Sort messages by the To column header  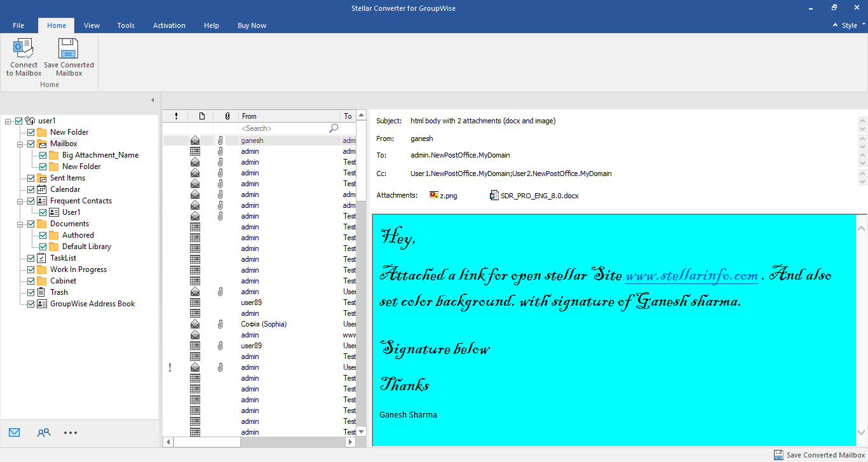pos(348,116)
